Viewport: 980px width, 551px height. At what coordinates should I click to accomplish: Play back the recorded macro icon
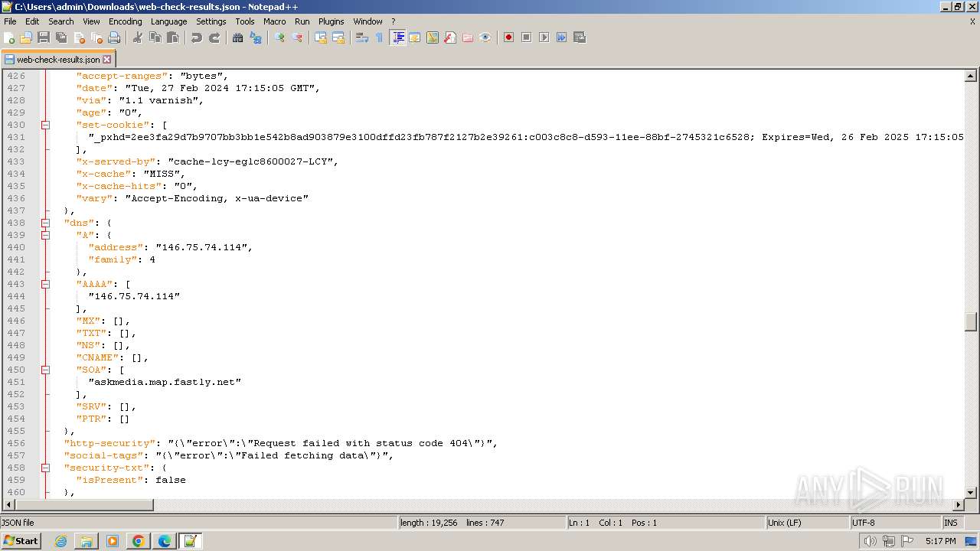[x=544, y=37]
